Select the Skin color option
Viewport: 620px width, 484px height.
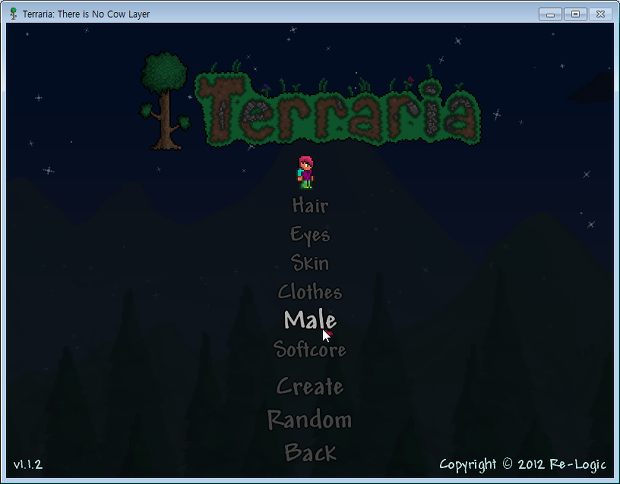click(x=310, y=263)
